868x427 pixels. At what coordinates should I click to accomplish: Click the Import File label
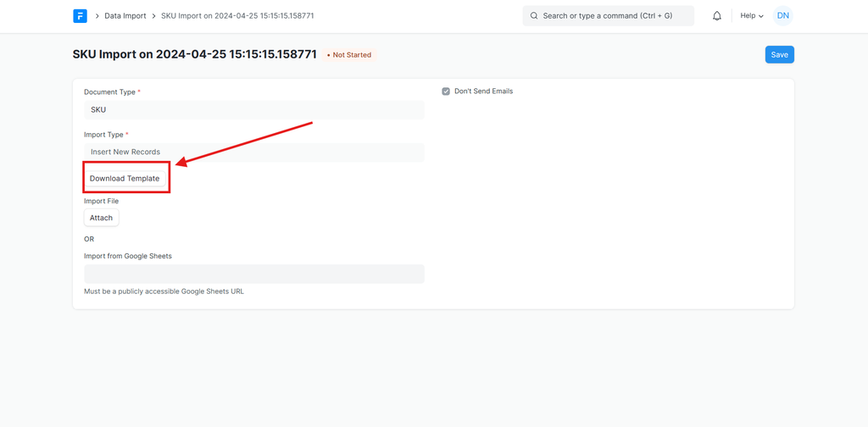102,201
